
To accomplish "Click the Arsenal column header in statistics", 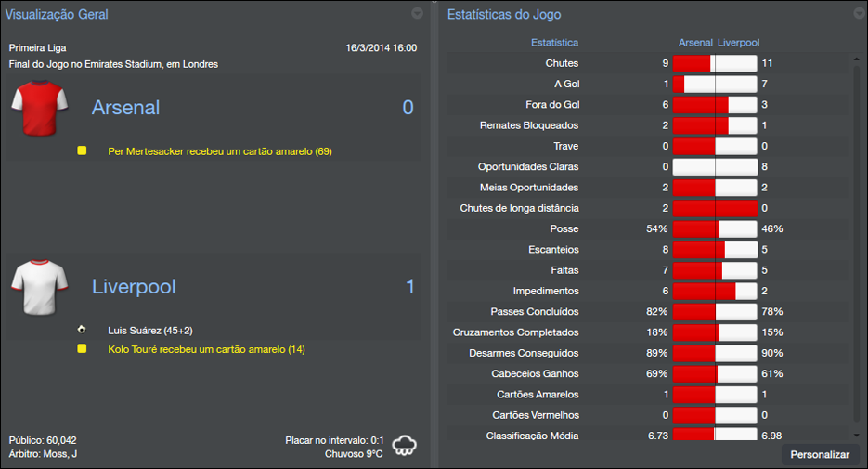I will 695,43.
